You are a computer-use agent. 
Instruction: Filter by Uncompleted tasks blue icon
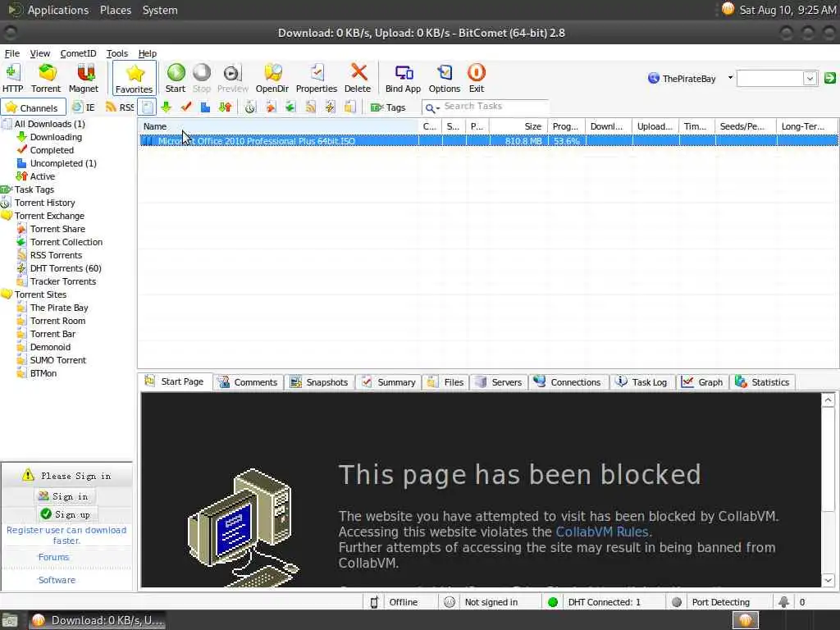point(205,107)
